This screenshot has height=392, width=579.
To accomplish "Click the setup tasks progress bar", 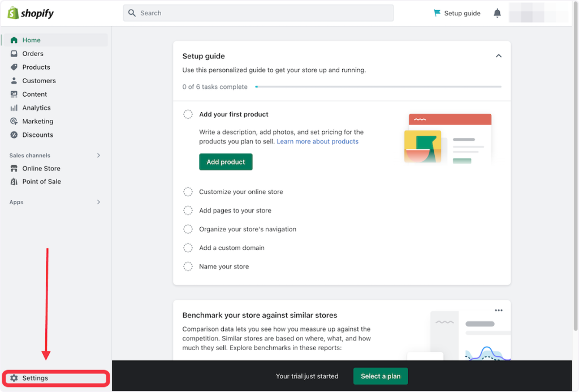I will (378, 87).
